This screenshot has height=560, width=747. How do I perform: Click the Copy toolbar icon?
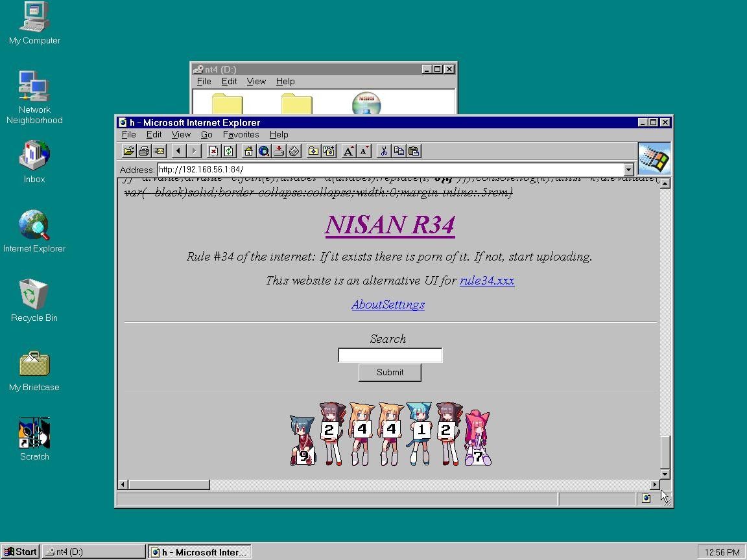pos(399,152)
